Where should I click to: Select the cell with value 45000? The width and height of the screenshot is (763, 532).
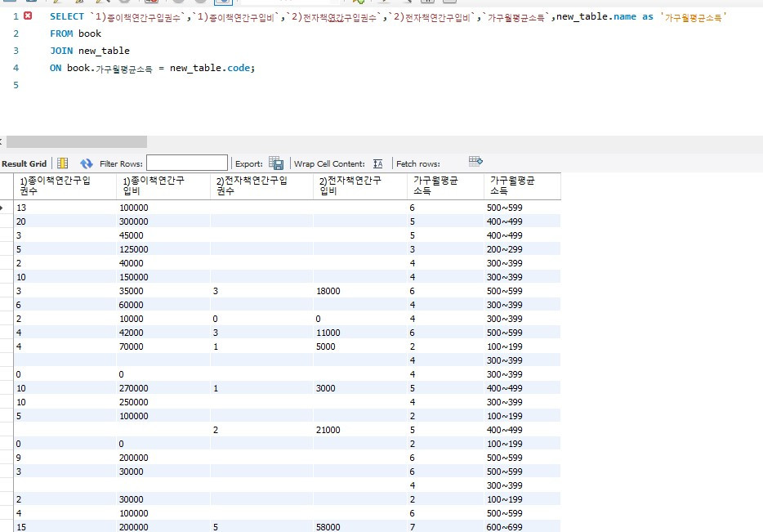click(163, 235)
